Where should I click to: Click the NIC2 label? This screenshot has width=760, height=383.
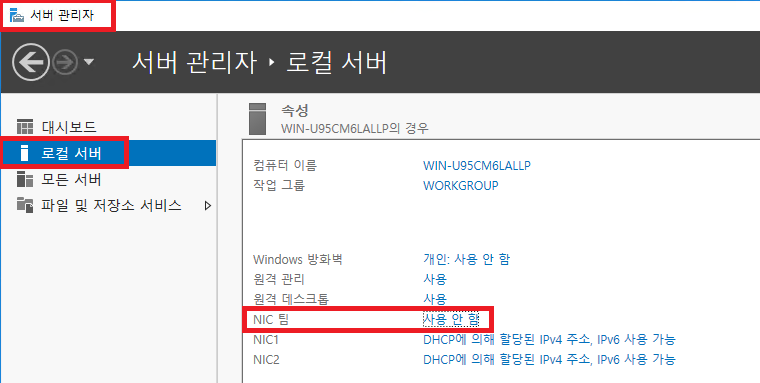click(266, 360)
